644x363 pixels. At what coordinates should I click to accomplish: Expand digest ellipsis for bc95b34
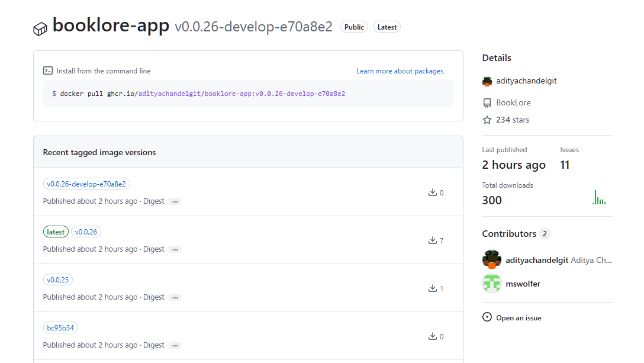[x=175, y=345]
